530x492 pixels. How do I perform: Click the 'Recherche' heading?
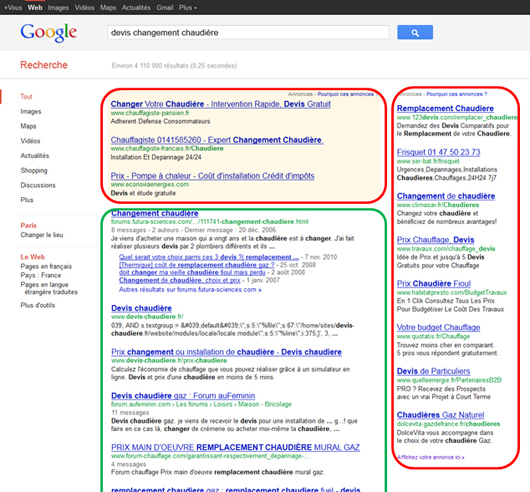(x=44, y=65)
